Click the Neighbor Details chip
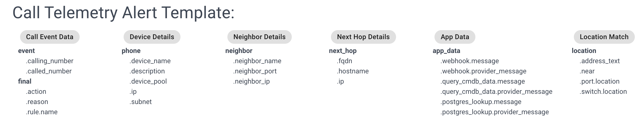 click(x=259, y=37)
